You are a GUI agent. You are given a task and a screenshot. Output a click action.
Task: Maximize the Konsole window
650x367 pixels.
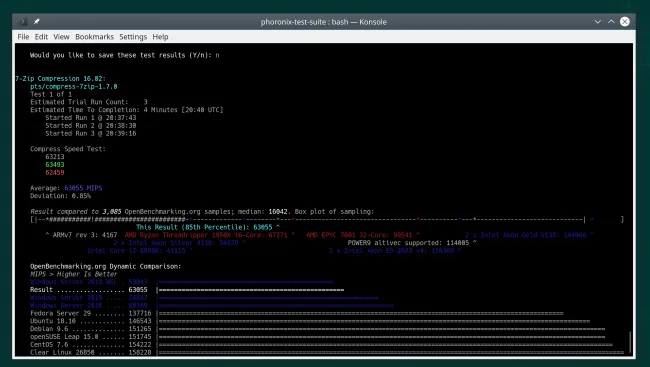[611, 22]
